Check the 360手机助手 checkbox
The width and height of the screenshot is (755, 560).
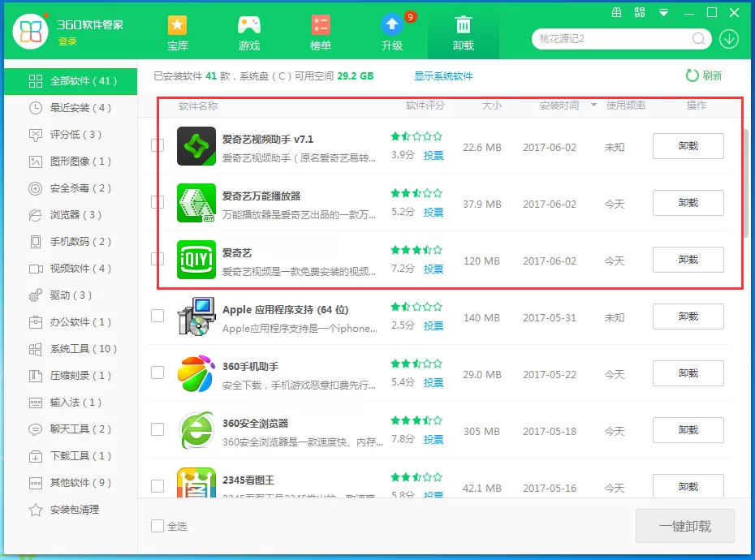click(x=157, y=373)
